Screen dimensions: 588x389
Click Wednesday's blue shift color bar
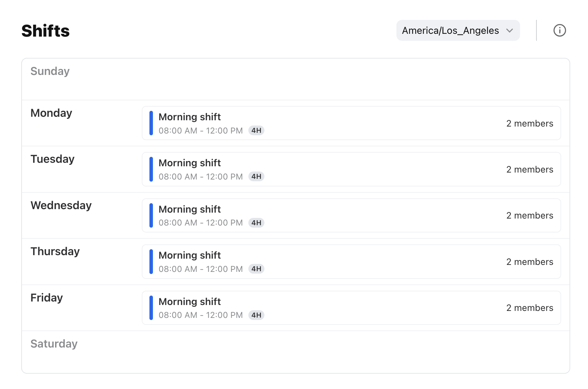coord(151,215)
